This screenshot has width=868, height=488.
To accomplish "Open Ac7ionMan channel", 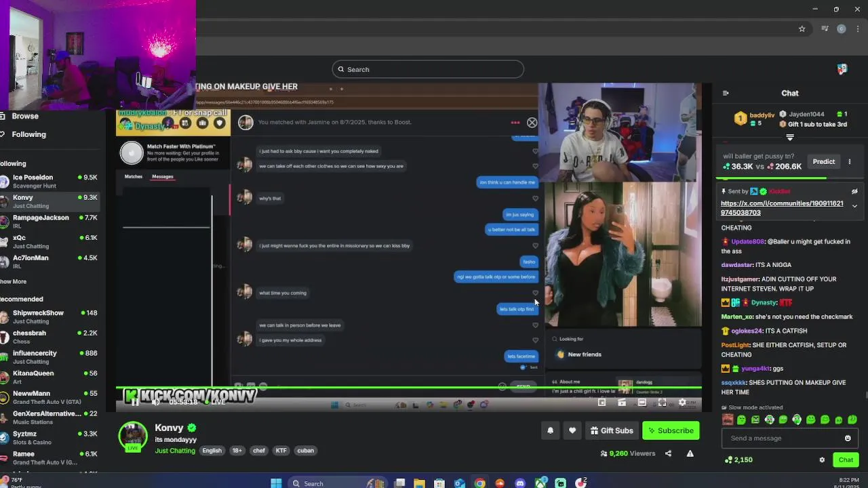I will 50,262.
